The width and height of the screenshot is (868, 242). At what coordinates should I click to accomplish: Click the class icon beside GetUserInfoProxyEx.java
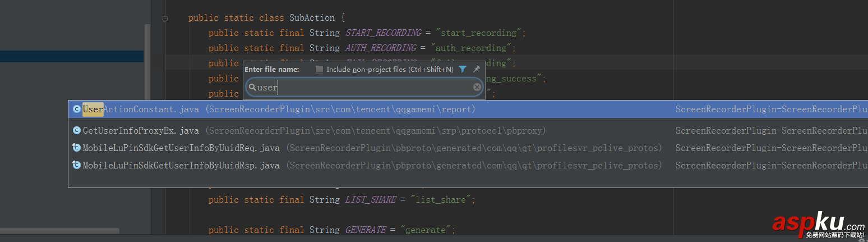pyautogui.click(x=77, y=131)
